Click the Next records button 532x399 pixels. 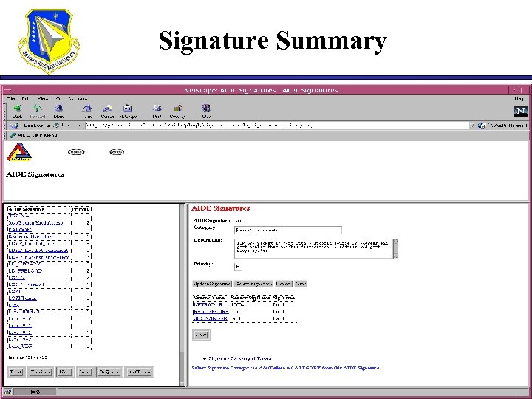coord(65,372)
